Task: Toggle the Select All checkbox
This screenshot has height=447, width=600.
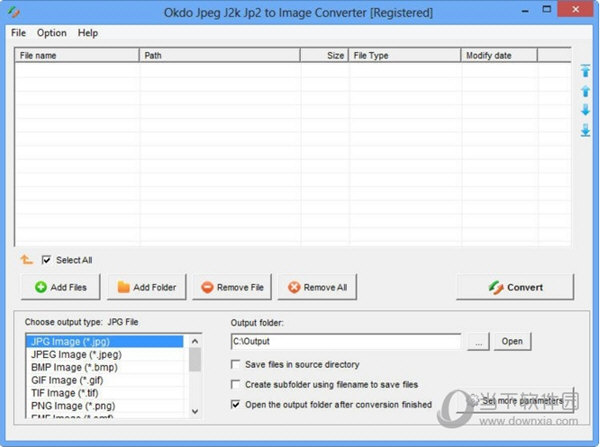Action: (46, 260)
